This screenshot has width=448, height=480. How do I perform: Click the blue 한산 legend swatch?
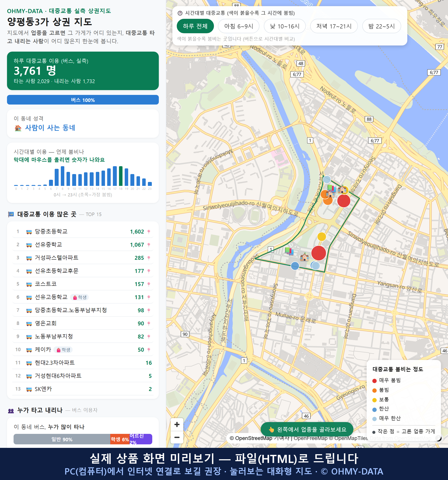pos(374,410)
